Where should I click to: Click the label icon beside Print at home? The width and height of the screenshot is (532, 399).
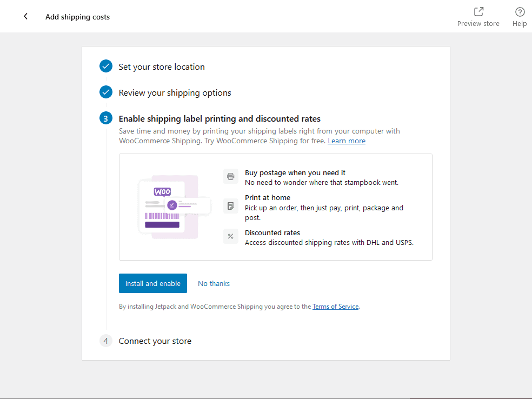[x=231, y=206]
